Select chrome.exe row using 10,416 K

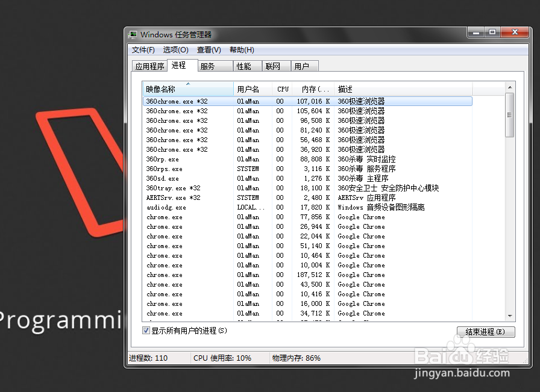tap(307, 294)
